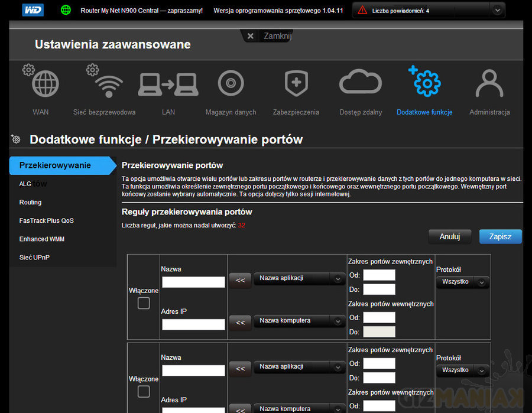The height and width of the screenshot is (413, 532).
Task: Click the Anuluj button
Action: 449,236
